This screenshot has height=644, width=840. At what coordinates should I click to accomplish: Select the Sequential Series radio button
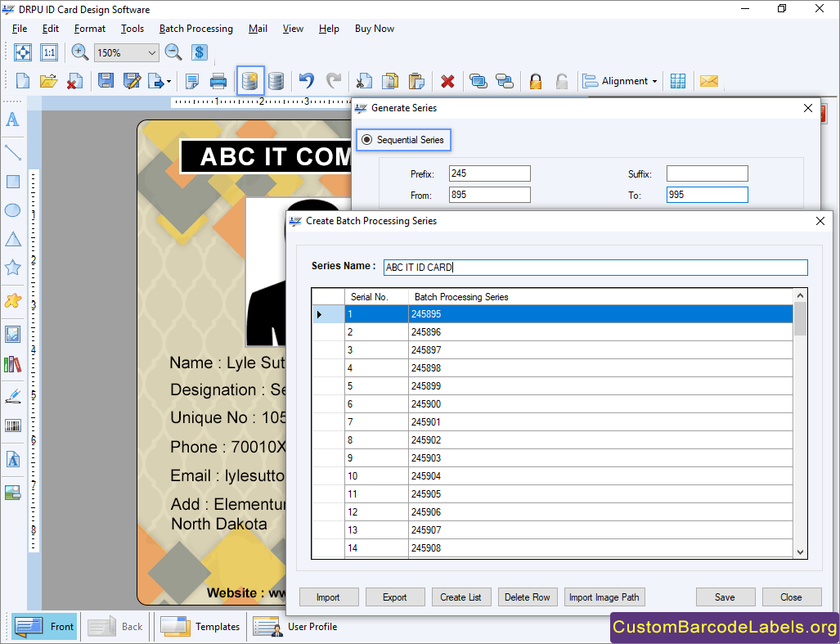point(367,140)
